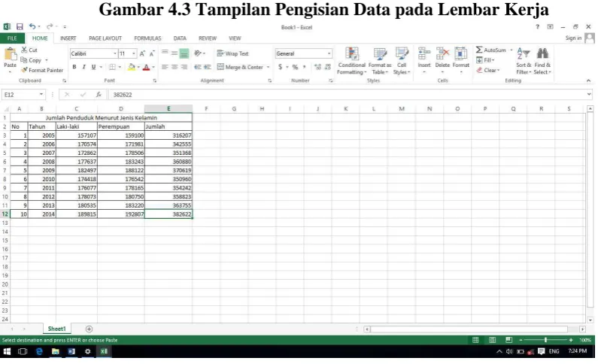Click the Insert cells icon

pos(424,54)
